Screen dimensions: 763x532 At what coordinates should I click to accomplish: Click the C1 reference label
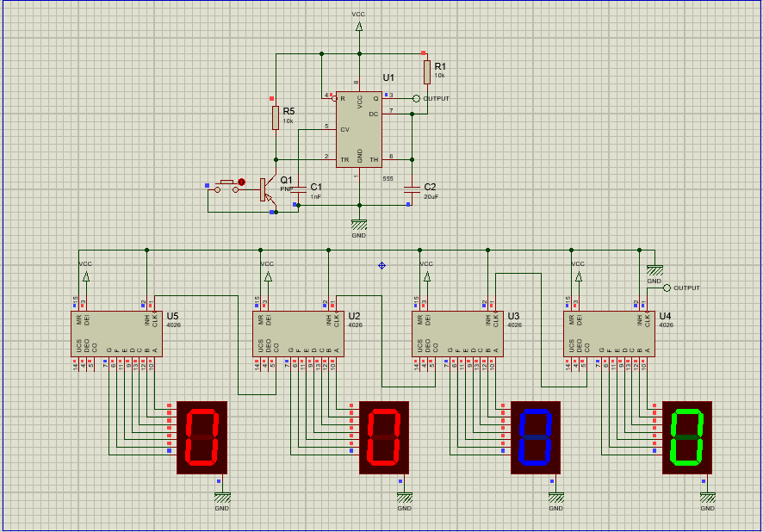point(316,187)
